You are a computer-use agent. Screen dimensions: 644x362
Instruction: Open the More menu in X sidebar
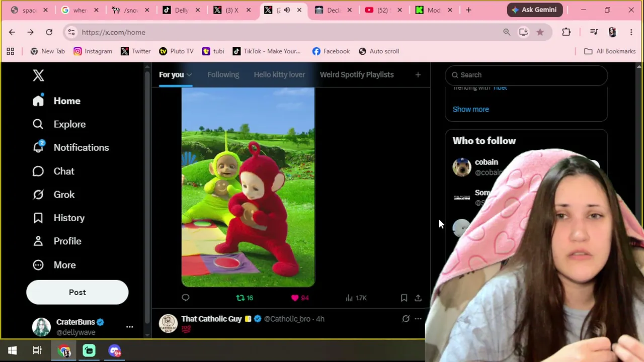[54, 265]
